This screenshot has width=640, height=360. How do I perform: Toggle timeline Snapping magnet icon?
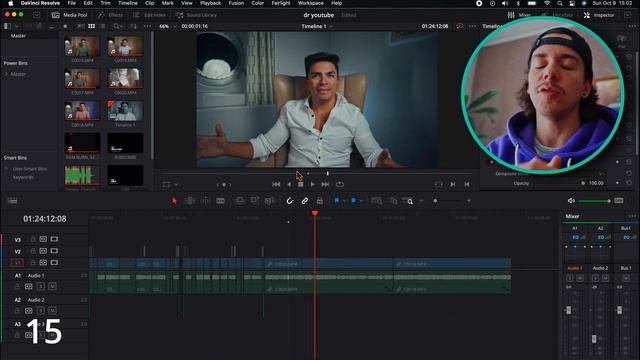click(289, 201)
